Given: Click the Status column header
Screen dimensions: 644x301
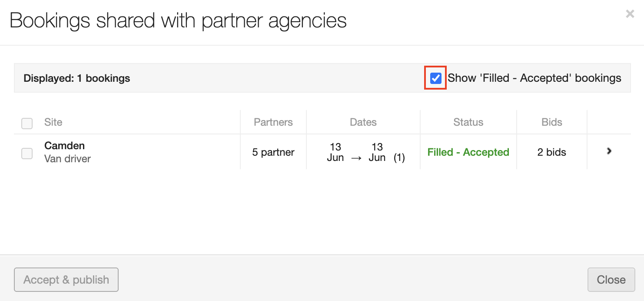Looking at the screenshot, I should (x=468, y=122).
